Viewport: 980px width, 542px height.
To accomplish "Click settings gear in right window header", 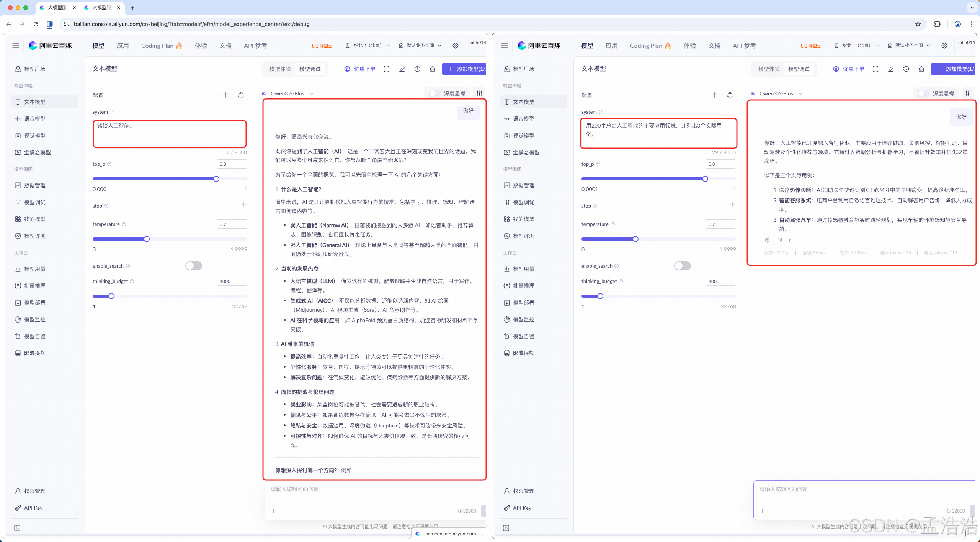I will click(x=944, y=46).
